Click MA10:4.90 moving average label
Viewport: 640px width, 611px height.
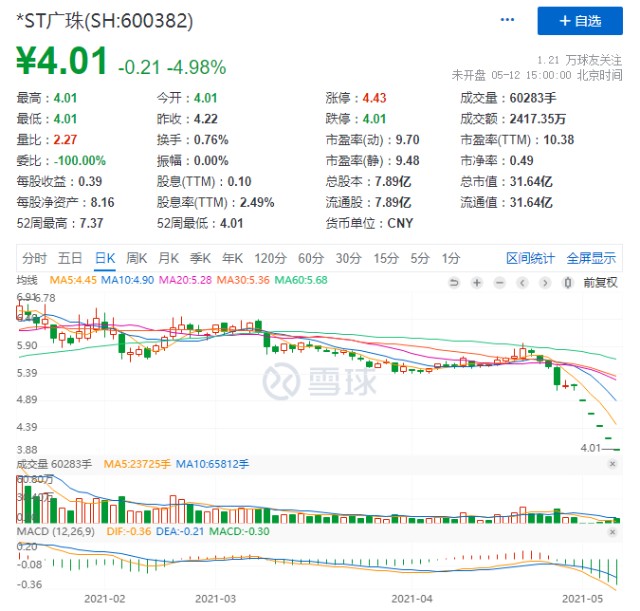127,280
